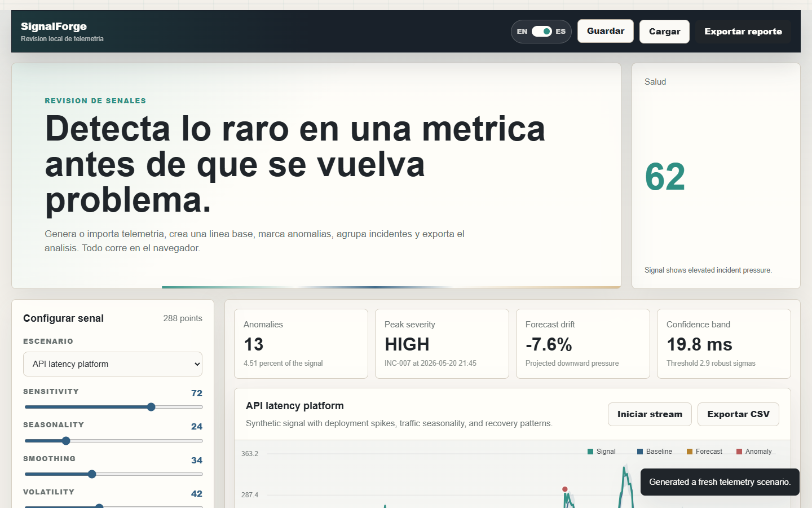Click the Seasonality slider handle

pyautogui.click(x=66, y=441)
